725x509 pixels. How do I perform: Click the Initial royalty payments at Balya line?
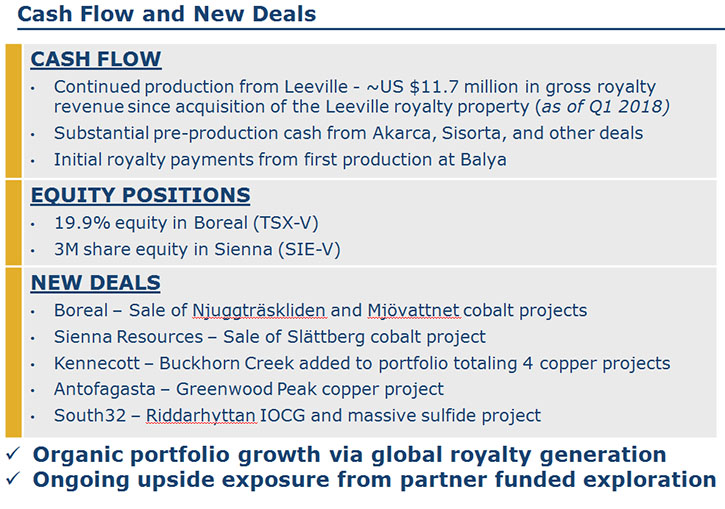(280, 160)
